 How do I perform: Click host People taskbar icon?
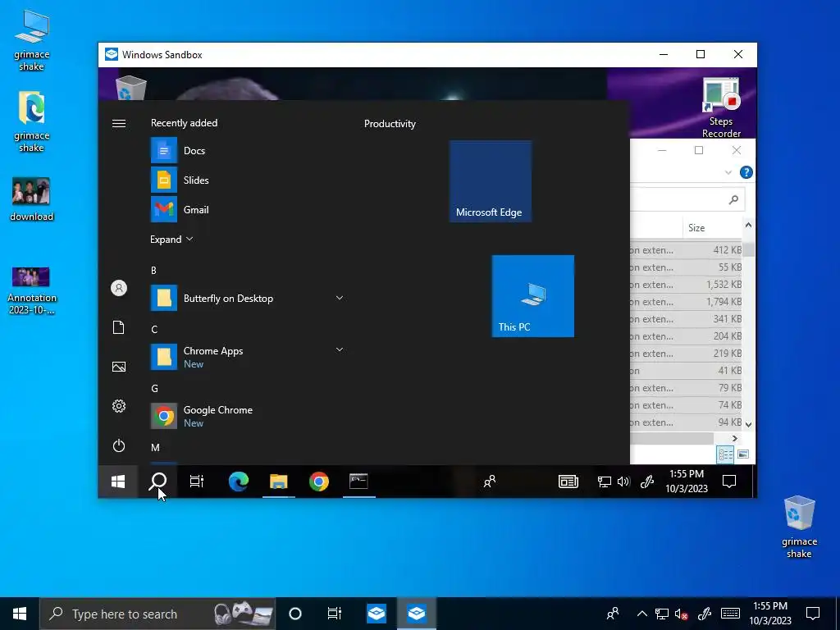coord(613,614)
